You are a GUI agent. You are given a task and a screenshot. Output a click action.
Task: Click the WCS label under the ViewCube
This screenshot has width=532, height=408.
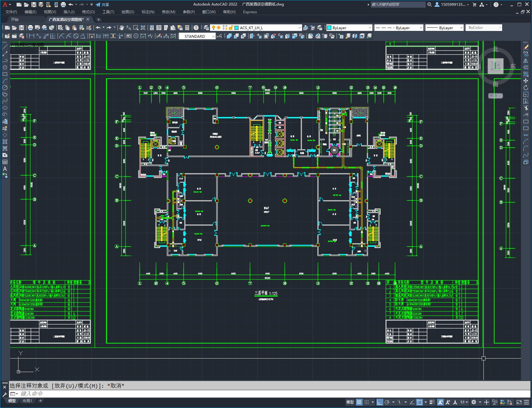coord(495,96)
